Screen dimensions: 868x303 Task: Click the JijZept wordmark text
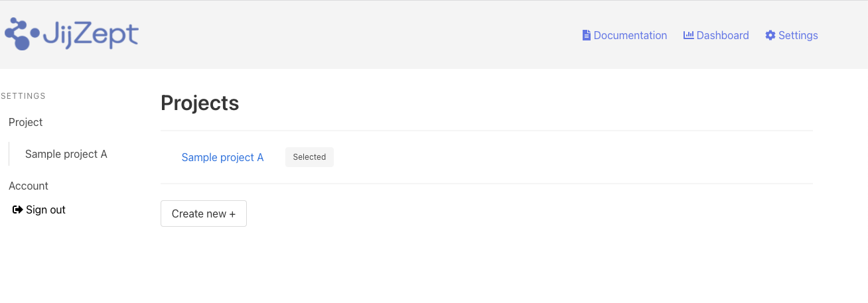[90, 34]
